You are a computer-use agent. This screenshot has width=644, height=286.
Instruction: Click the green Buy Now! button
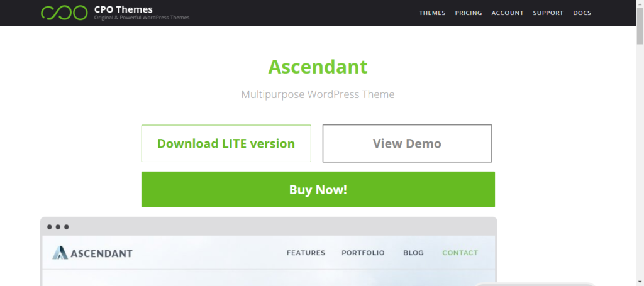pyautogui.click(x=318, y=190)
